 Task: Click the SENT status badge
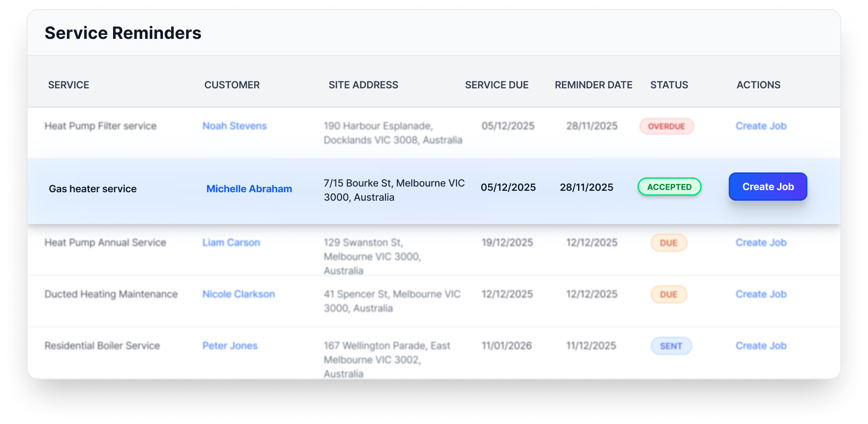coord(671,346)
